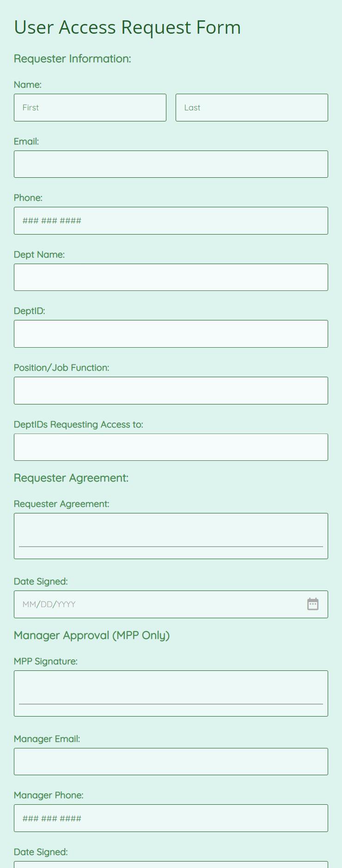Click the Manager Phone label
The width and height of the screenshot is (342, 868).
pos(49,795)
